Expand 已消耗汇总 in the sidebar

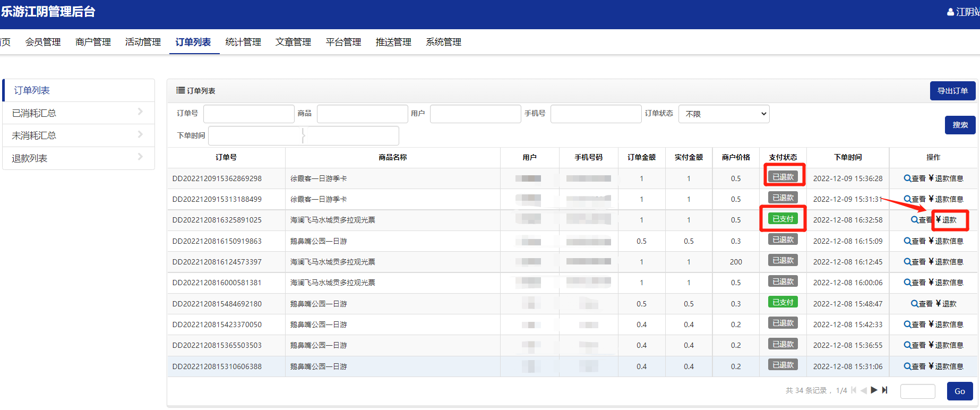(x=79, y=113)
